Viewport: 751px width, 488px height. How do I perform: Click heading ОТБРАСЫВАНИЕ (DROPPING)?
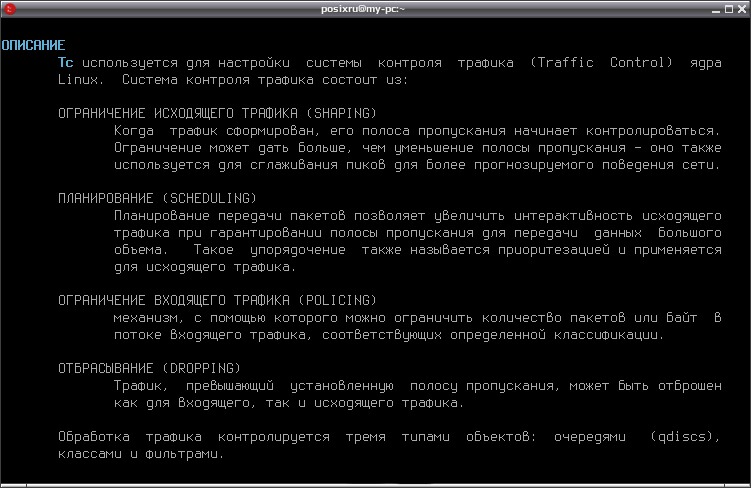click(149, 368)
